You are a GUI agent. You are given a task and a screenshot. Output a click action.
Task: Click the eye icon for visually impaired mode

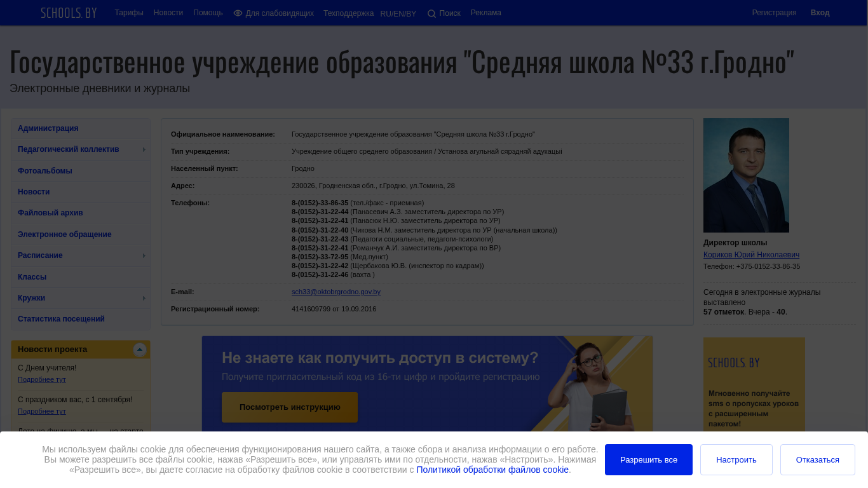pyautogui.click(x=238, y=13)
